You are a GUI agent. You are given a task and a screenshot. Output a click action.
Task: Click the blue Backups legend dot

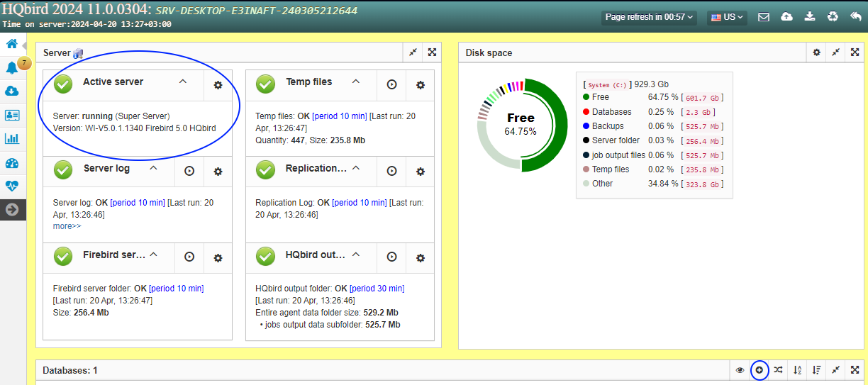tap(586, 126)
